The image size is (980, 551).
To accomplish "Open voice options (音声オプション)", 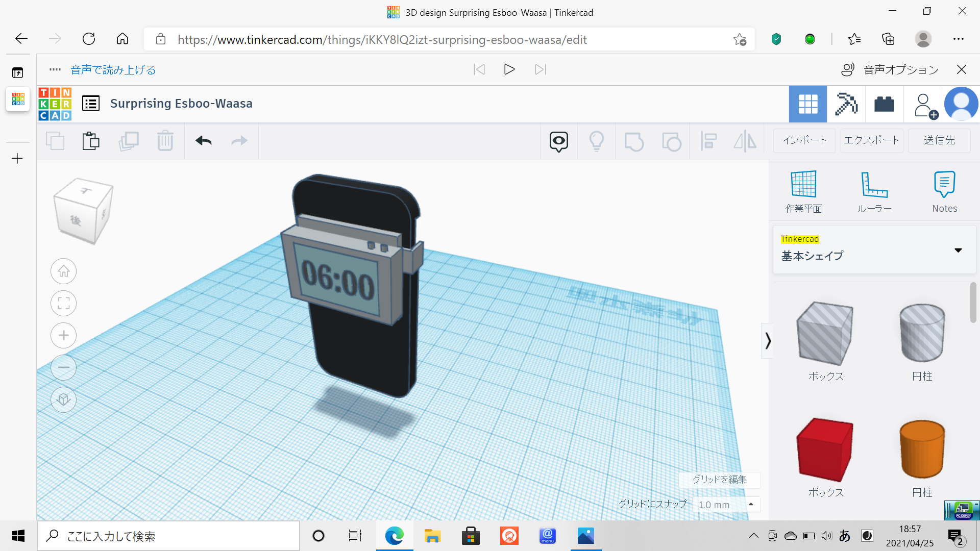I will [890, 70].
